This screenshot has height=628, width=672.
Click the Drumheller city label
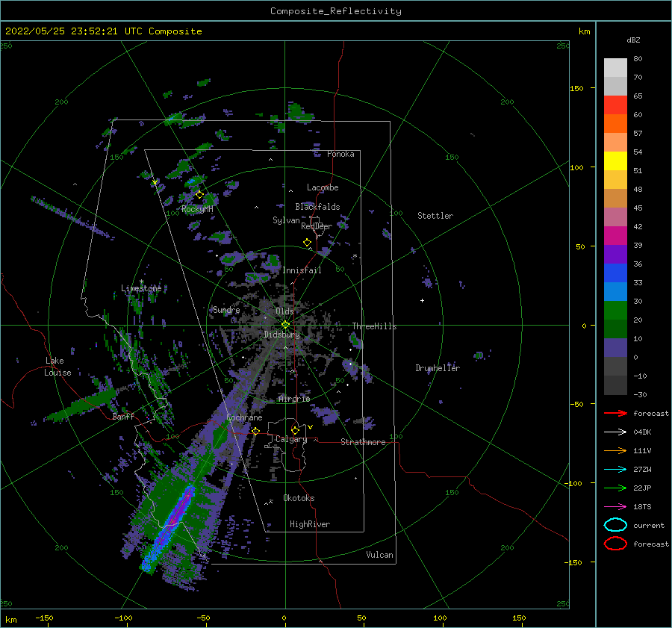point(438,368)
